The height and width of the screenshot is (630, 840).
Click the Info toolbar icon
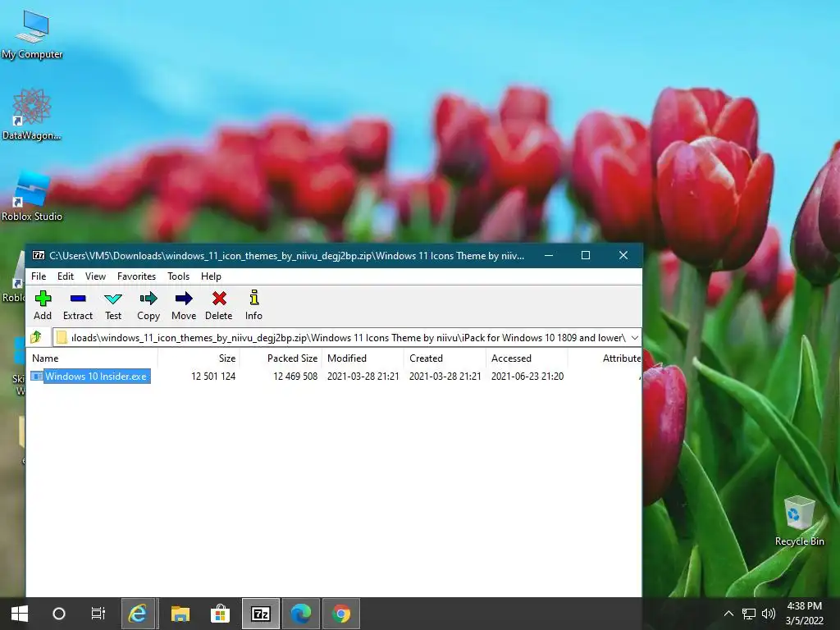pyautogui.click(x=254, y=306)
